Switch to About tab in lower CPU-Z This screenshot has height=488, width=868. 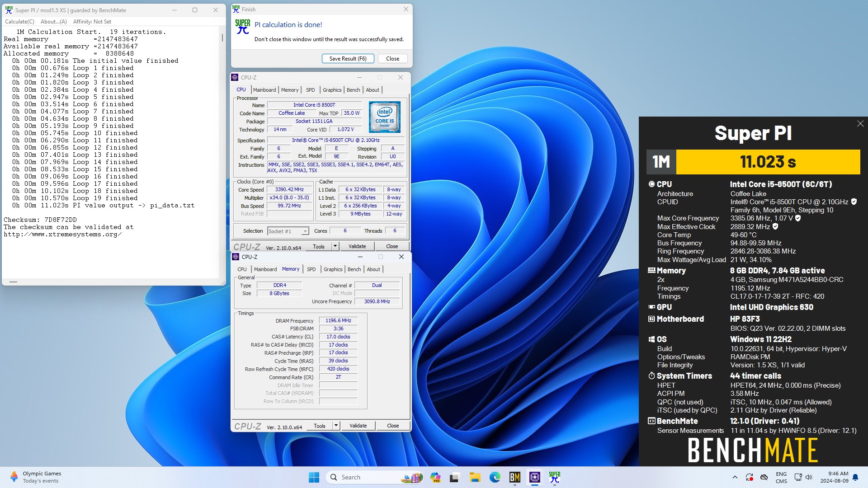pos(373,269)
